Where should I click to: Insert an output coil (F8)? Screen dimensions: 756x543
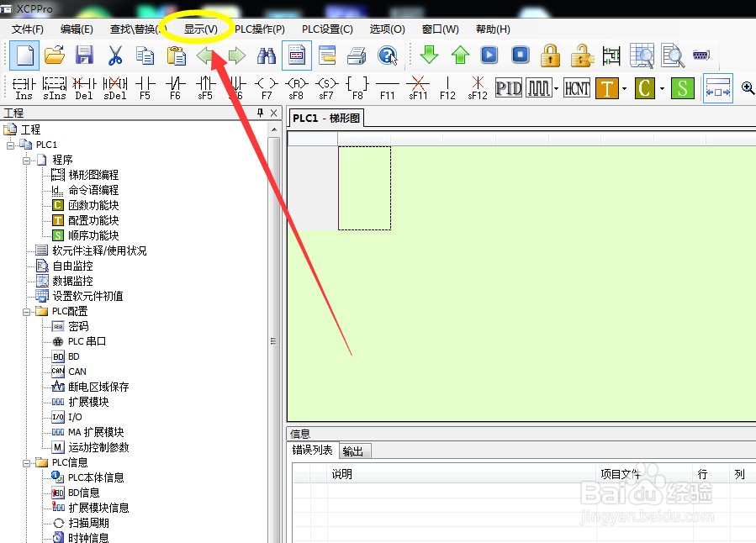tap(357, 84)
